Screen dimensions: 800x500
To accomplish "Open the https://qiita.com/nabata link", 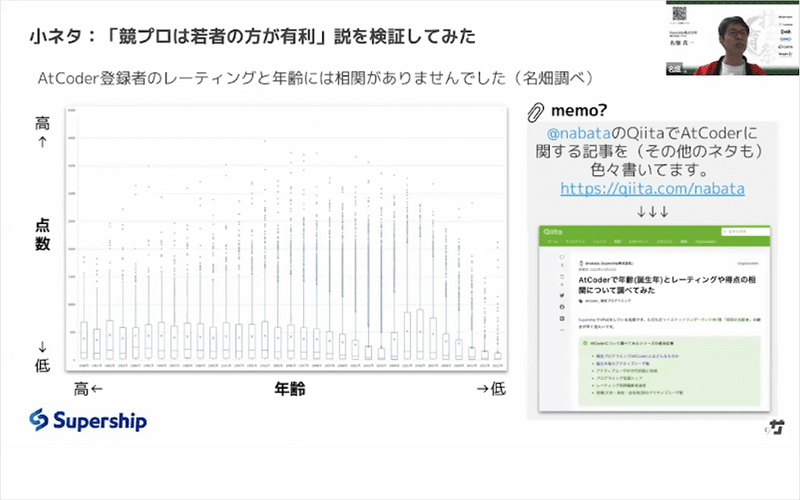I will coord(652,189).
